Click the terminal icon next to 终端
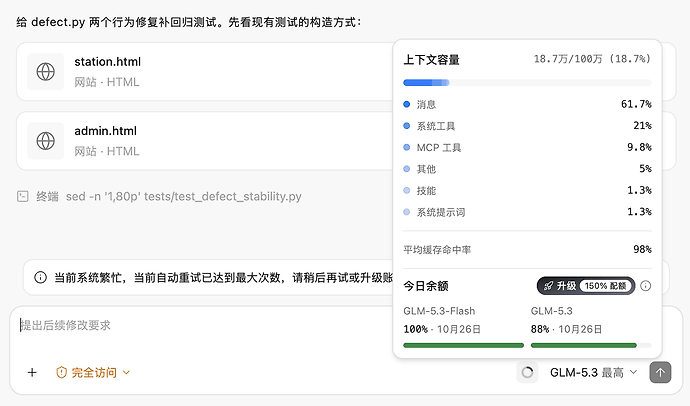This screenshot has width=690, height=406. pos(23,196)
